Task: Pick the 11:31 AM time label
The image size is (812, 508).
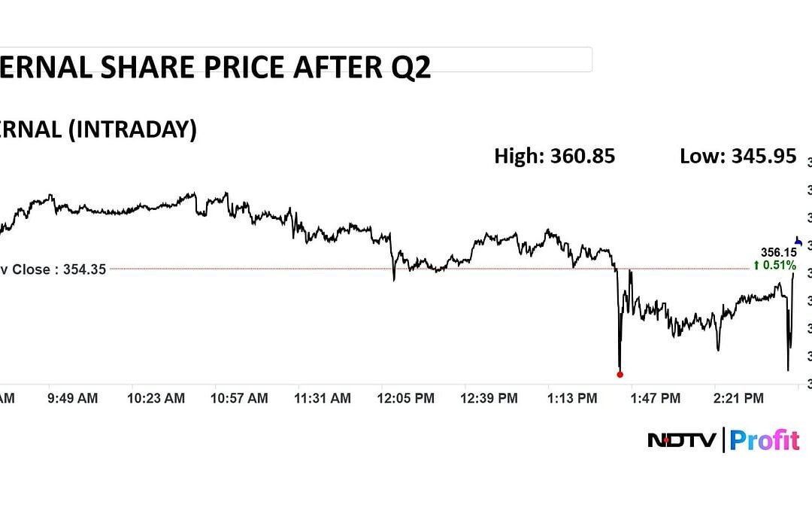Action: tap(323, 399)
